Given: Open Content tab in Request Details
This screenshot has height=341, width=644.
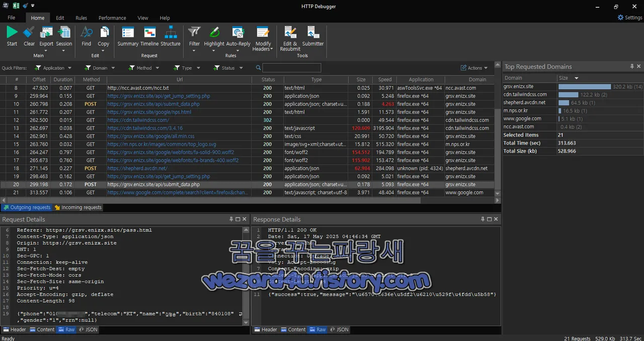Looking at the screenshot, I should (42, 329).
